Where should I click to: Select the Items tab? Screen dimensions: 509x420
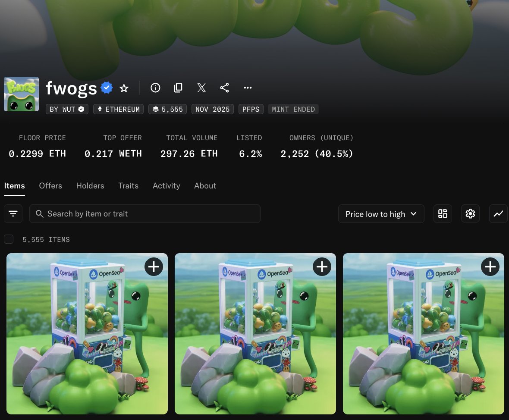(x=14, y=186)
